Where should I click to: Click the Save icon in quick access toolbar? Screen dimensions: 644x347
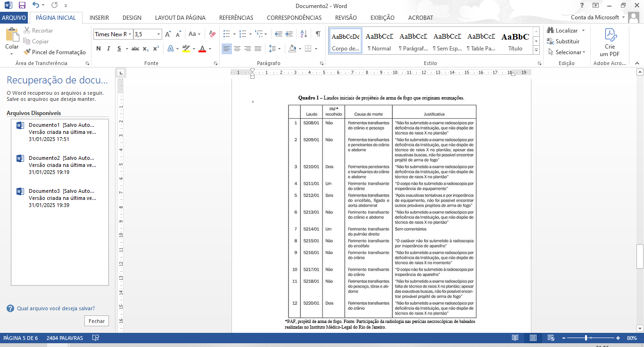(x=22, y=6)
